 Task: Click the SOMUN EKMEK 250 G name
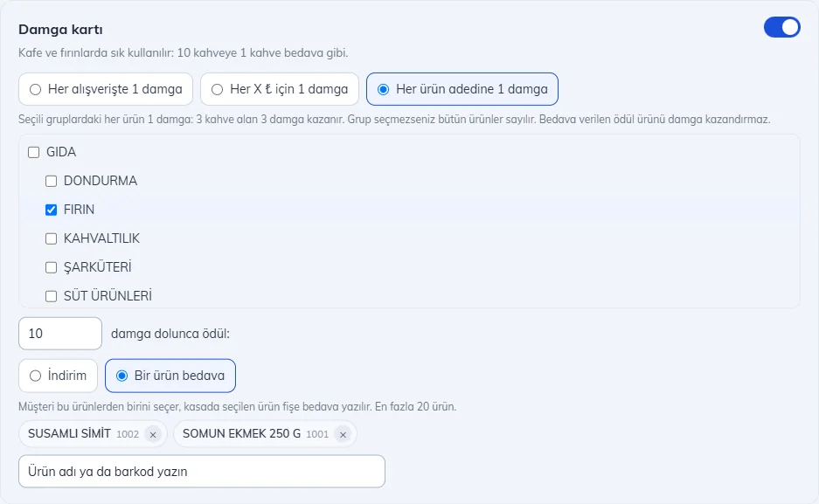pos(242,433)
